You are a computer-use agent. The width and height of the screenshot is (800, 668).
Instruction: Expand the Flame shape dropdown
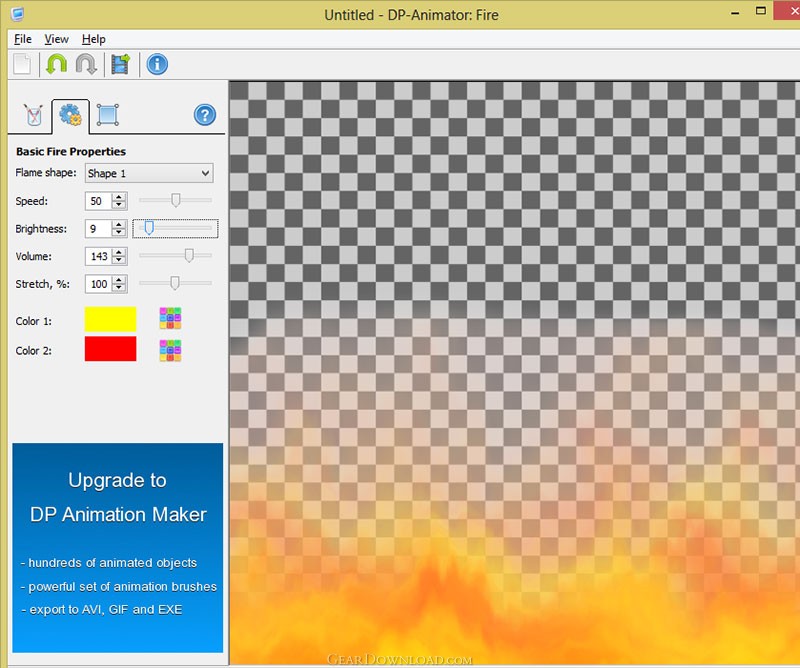coord(149,174)
